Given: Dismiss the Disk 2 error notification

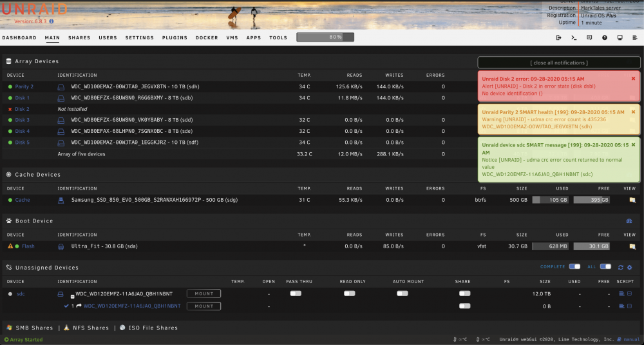Looking at the screenshot, I should point(633,79).
